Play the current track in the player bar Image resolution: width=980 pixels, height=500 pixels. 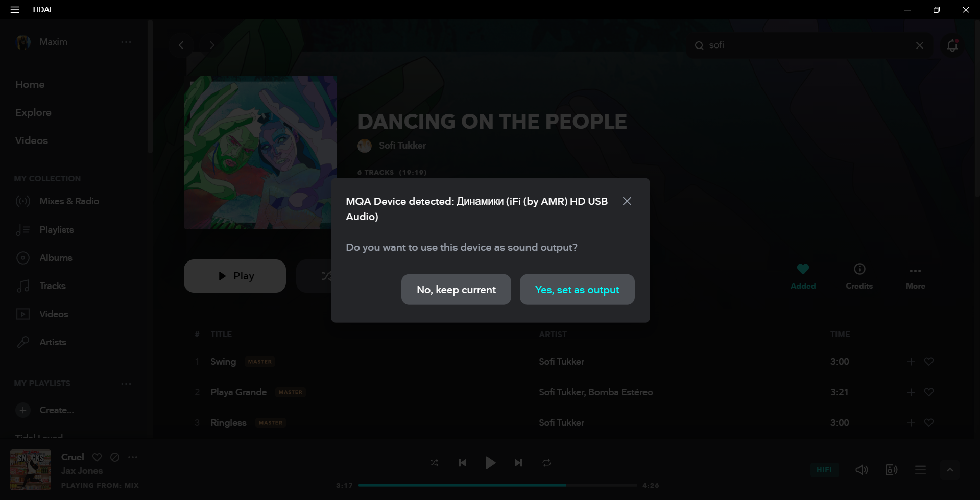click(490, 463)
